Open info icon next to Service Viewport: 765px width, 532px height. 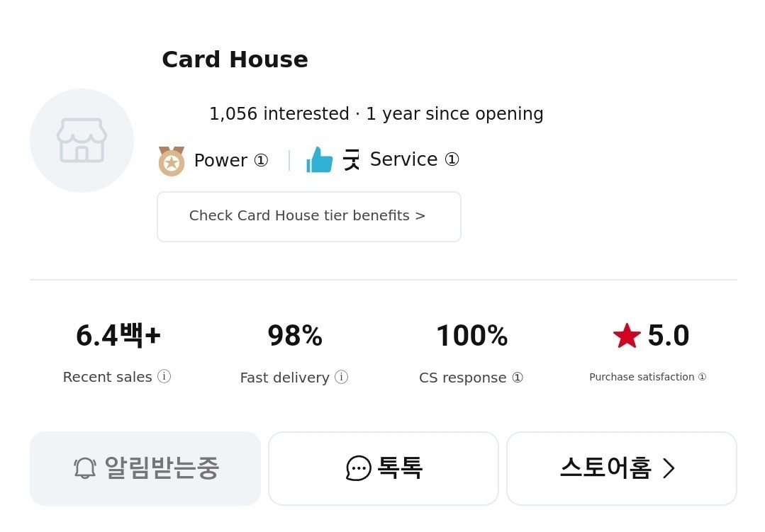452,159
